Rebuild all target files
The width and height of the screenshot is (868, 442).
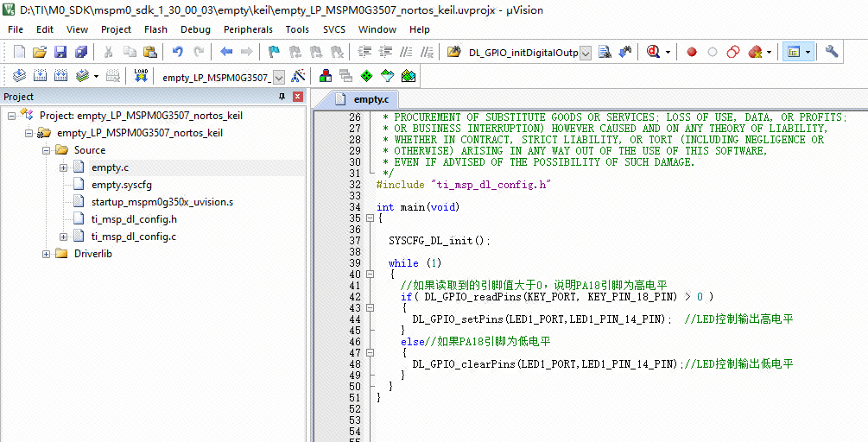click(x=60, y=76)
